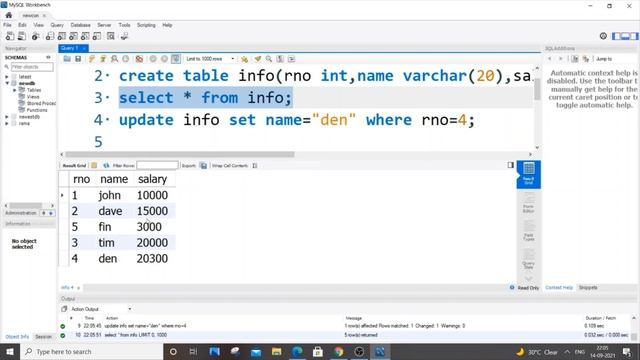The height and width of the screenshot is (360, 640).
Task: Toggle word wrapping in the editor toolbar
Action: pos(291,59)
